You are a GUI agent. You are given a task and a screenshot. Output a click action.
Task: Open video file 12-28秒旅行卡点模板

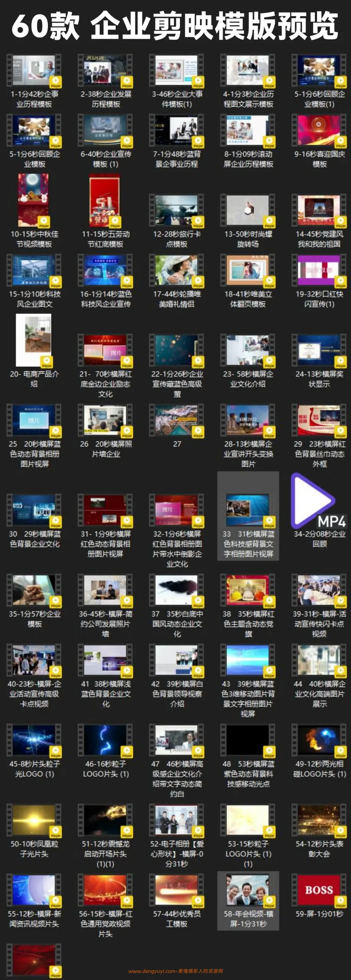177,211
